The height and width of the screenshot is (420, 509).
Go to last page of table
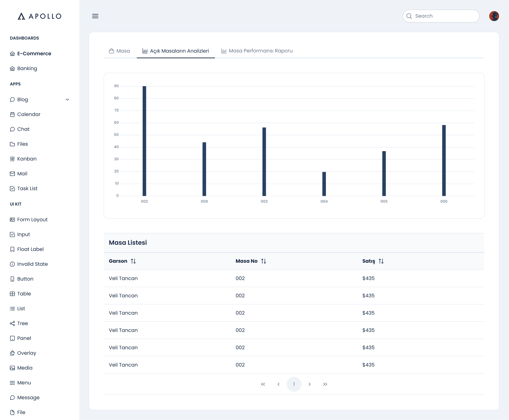coord(325,384)
